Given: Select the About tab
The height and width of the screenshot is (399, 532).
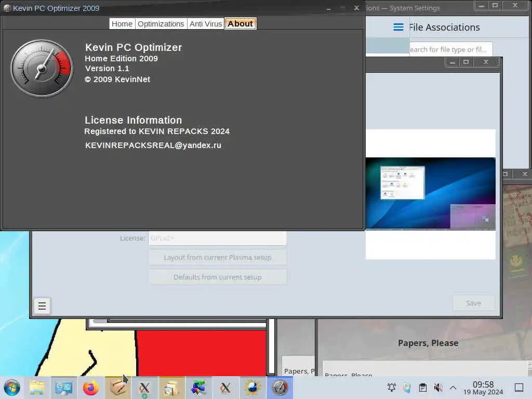Looking at the screenshot, I should pos(240,24).
